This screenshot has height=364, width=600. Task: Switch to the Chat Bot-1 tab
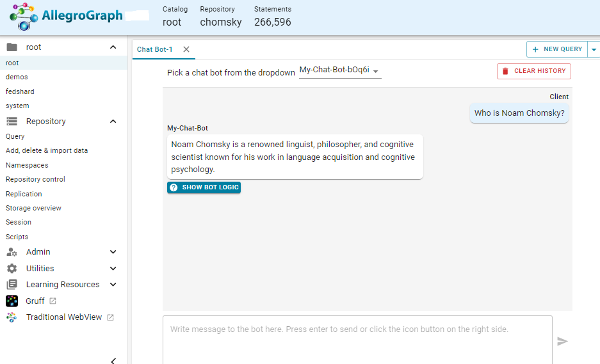pos(155,49)
